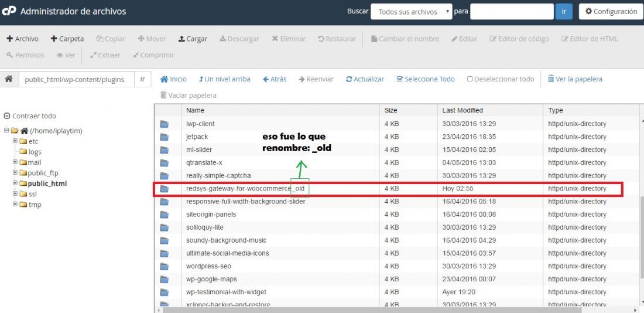Click the Extraer toolbar button

coord(105,55)
